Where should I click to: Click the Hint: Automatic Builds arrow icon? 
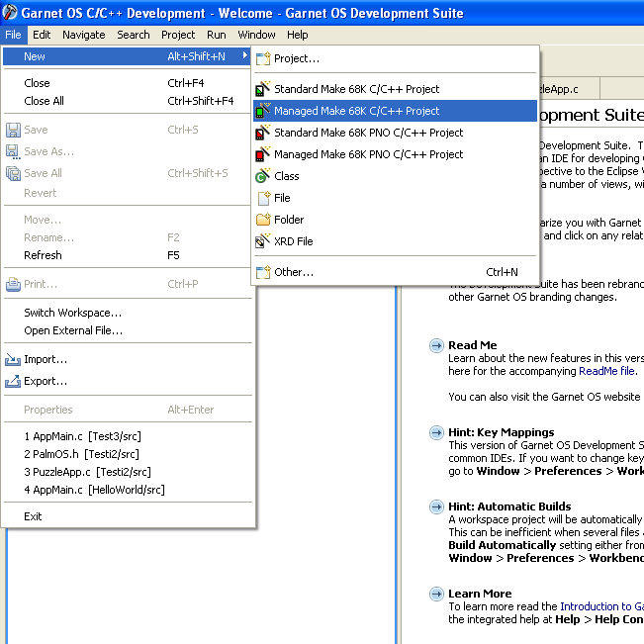tap(436, 506)
